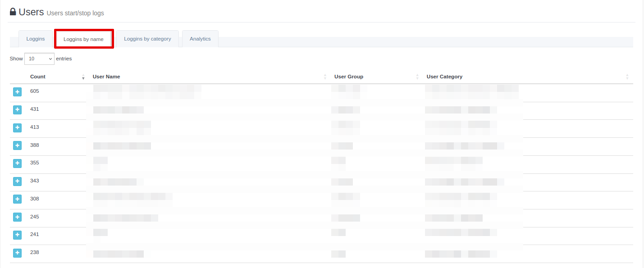644x268 pixels.
Task: Click plus icon for count 388 row
Action: pyautogui.click(x=17, y=145)
